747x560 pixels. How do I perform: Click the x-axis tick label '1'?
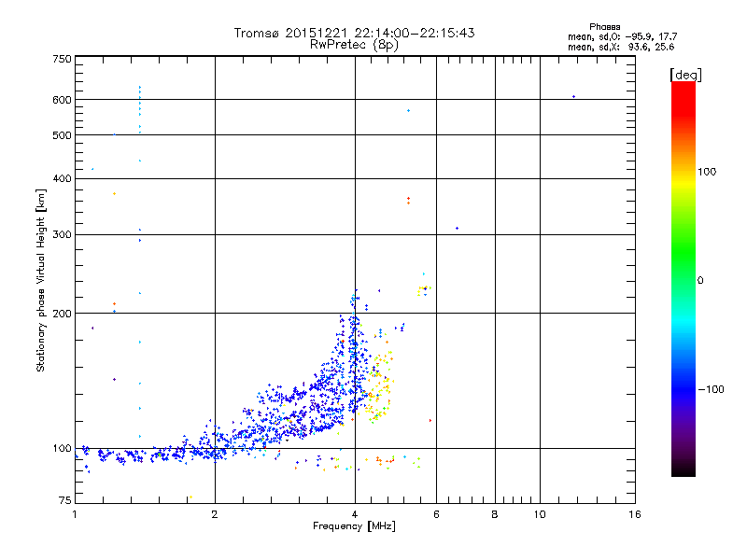pos(75,514)
